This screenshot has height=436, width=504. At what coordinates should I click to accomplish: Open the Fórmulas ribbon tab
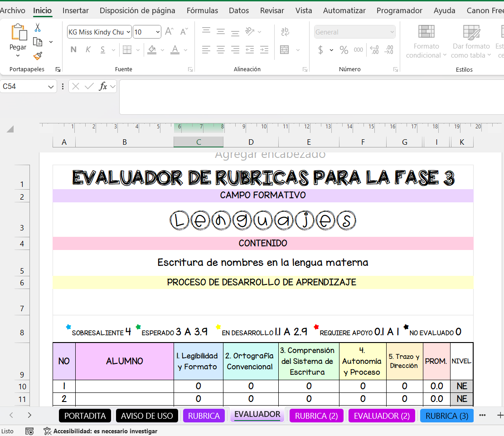tap(202, 10)
